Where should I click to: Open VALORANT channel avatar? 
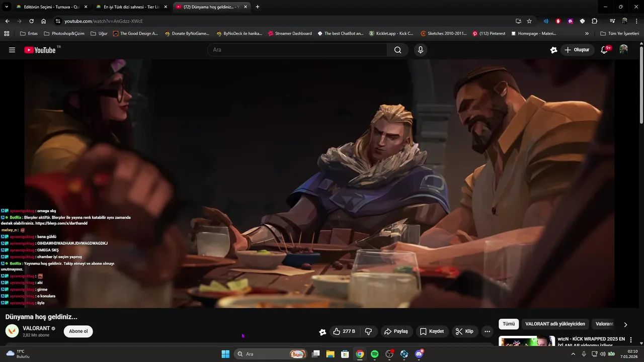(12, 331)
